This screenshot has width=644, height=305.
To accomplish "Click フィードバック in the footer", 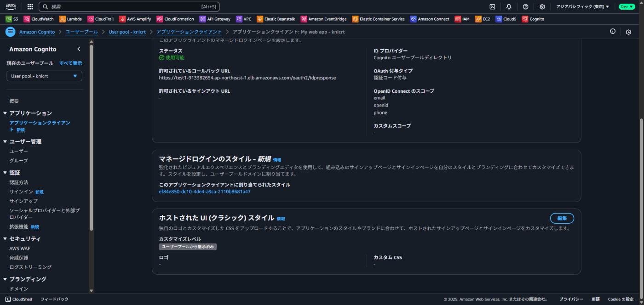I will click(x=54, y=299).
